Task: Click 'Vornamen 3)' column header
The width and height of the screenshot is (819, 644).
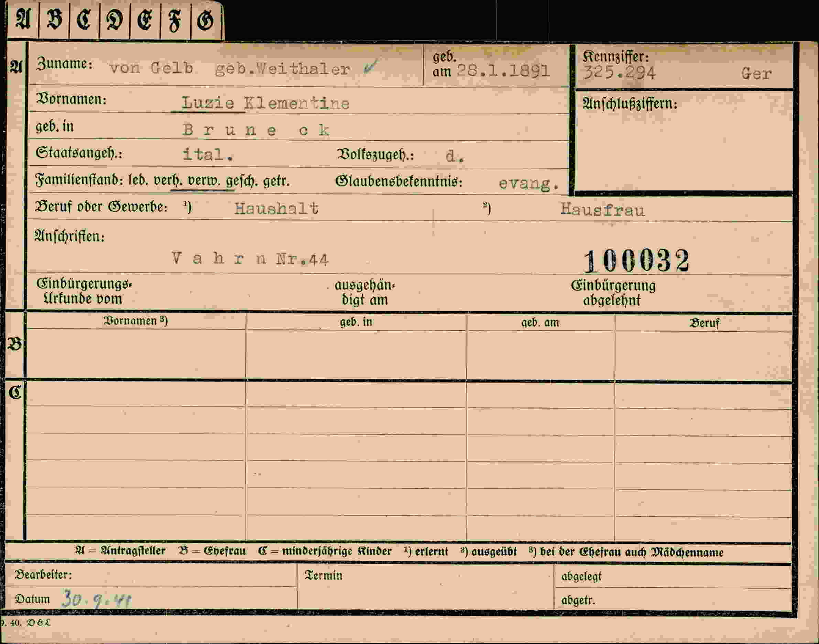Action: pyautogui.click(x=136, y=321)
